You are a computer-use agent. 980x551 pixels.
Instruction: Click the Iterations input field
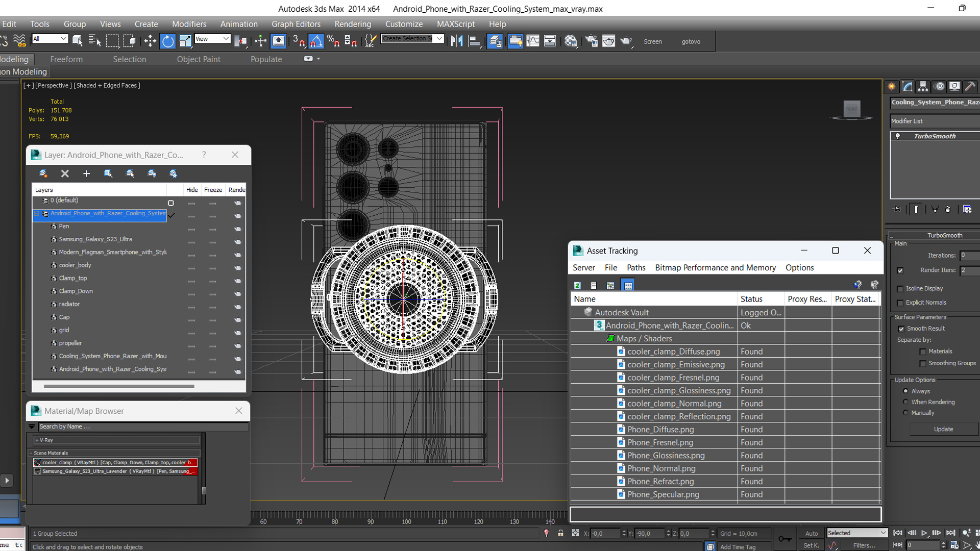pyautogui.click(x=970, y=255)
